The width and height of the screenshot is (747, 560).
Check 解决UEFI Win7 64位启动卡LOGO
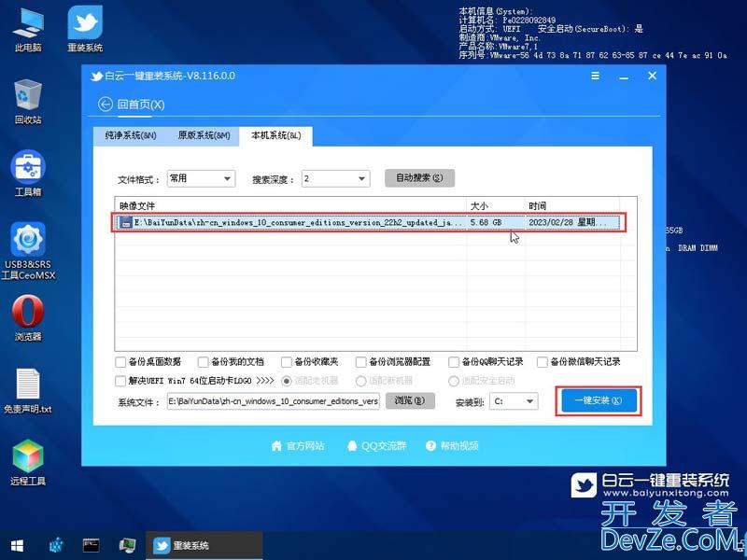pos(120,381)
